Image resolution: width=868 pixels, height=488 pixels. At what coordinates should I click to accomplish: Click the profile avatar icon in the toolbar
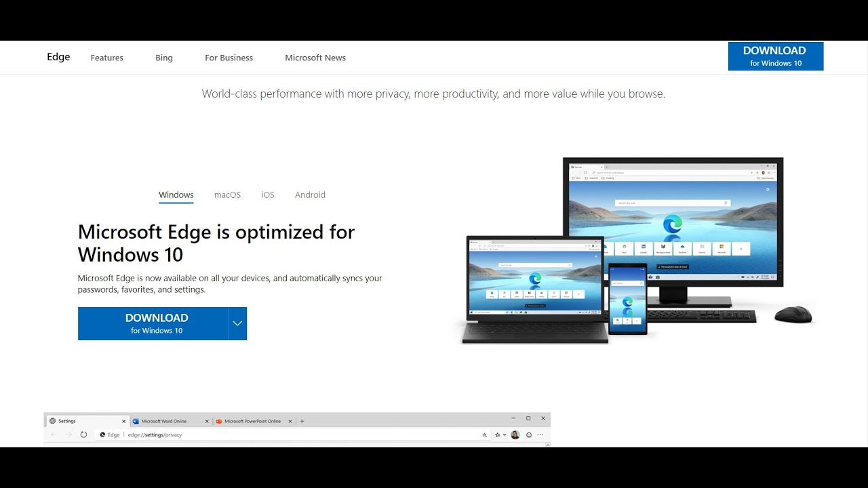point(514,434)
